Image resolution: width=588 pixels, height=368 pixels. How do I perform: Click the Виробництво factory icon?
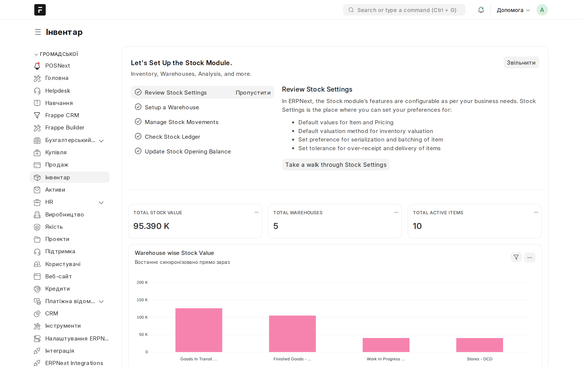[37, 215]
